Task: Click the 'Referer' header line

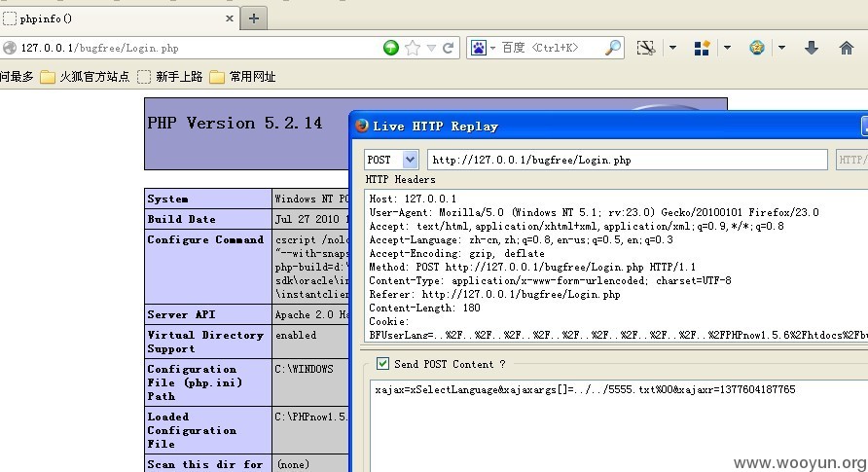Action: (x=494, y=294)
